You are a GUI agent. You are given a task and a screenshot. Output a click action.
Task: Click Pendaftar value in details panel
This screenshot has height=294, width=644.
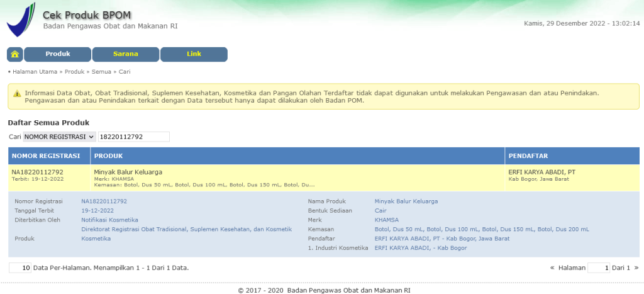pos(442,239)
